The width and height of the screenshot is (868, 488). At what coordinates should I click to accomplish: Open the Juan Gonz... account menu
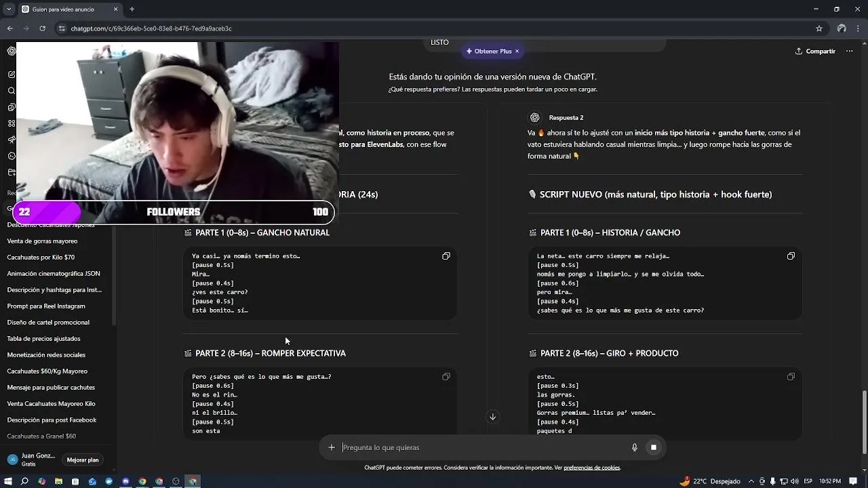(33, 460)
